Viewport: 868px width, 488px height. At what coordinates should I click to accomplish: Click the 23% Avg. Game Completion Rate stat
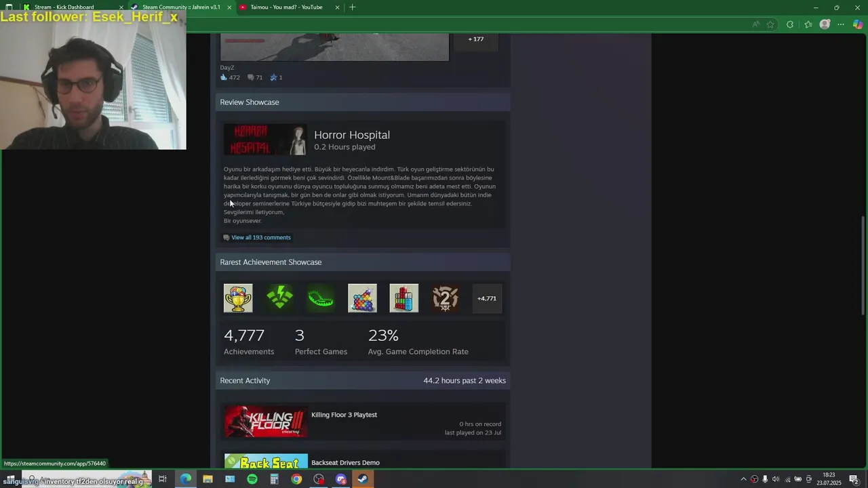[418, 342]
